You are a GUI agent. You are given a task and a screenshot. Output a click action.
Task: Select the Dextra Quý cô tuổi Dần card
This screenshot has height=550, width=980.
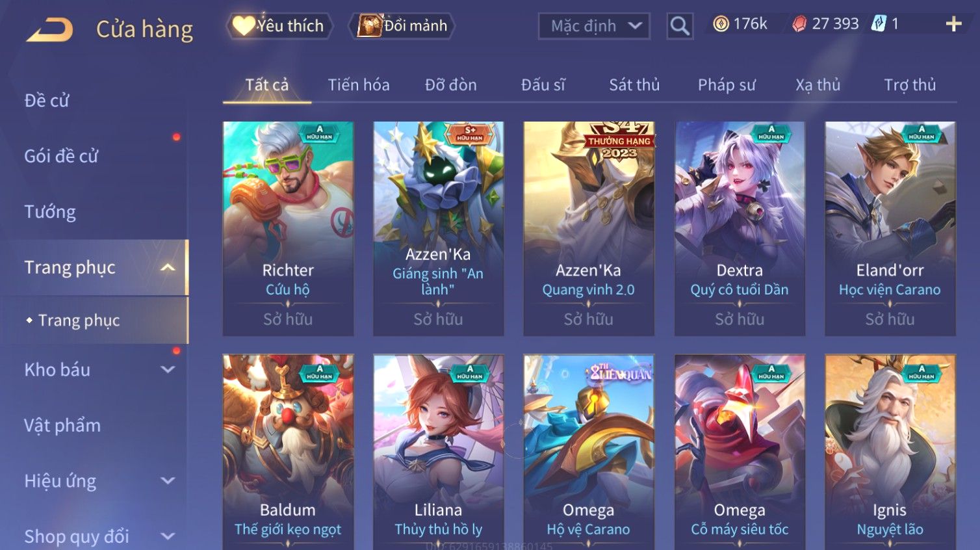coord(740,228)
